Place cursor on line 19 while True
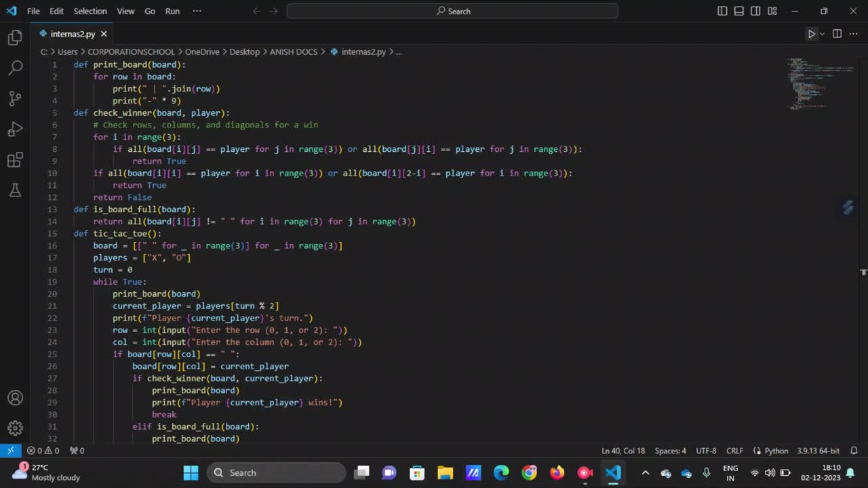This screenshot has width=868, height=488. point(119,281)
